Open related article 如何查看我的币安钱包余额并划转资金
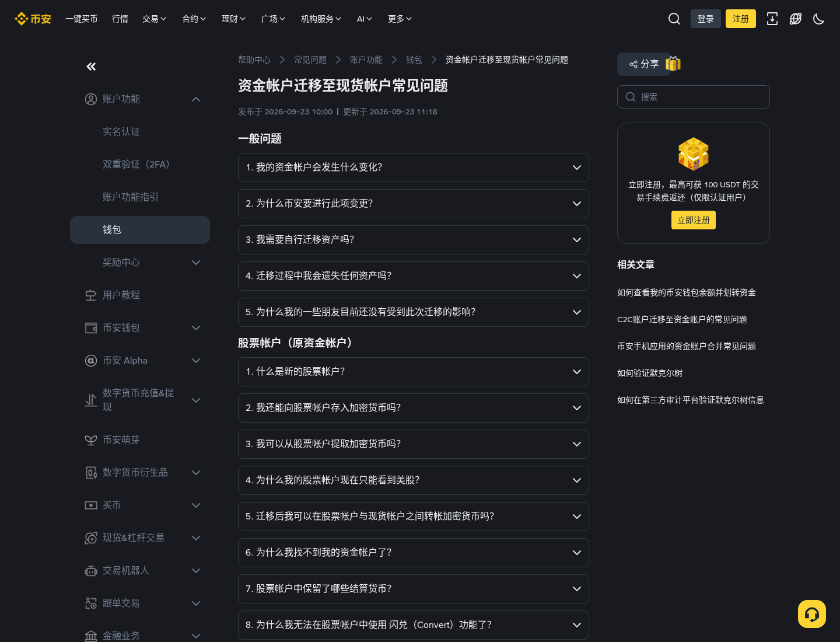Image resolution: width=840 pixels, height=642 pixels. coord(687,292)
